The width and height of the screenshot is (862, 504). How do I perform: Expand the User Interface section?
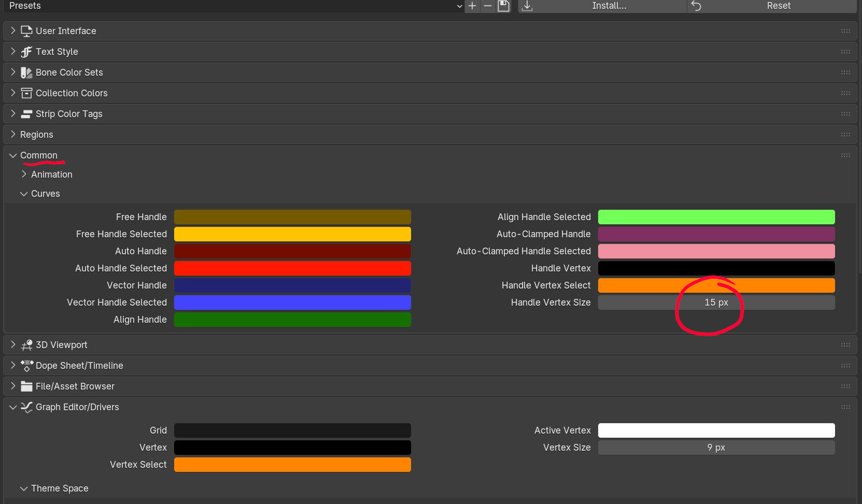click(13, 31)
